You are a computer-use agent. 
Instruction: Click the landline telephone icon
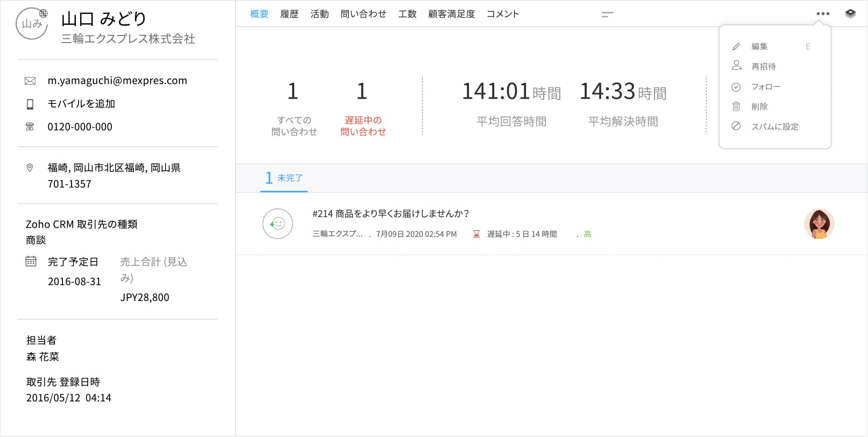pyautogui.click(x=30, y=127)
